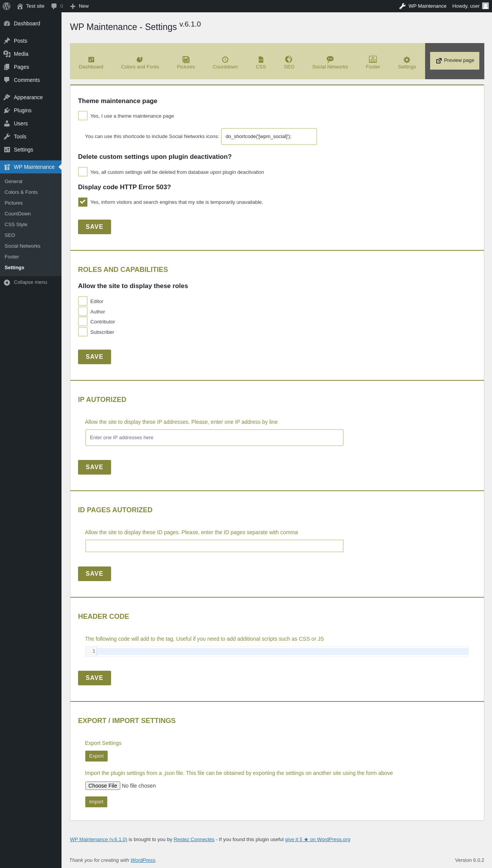Click the Appearance brush icon in sidebar

7,97
